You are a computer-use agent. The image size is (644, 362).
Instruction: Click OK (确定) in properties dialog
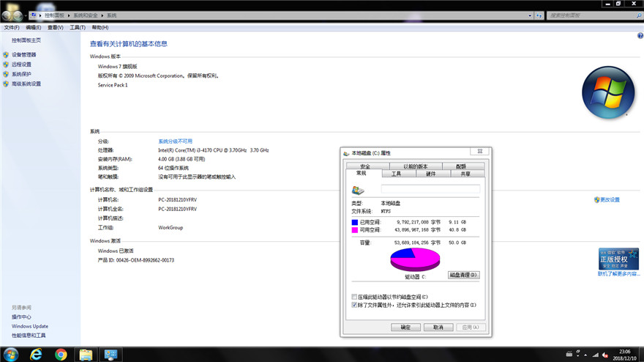point(405,327)
